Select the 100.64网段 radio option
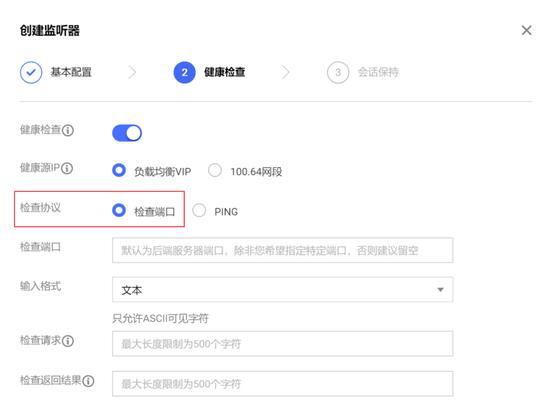This screenshot has height=400, width=551. 215,170
